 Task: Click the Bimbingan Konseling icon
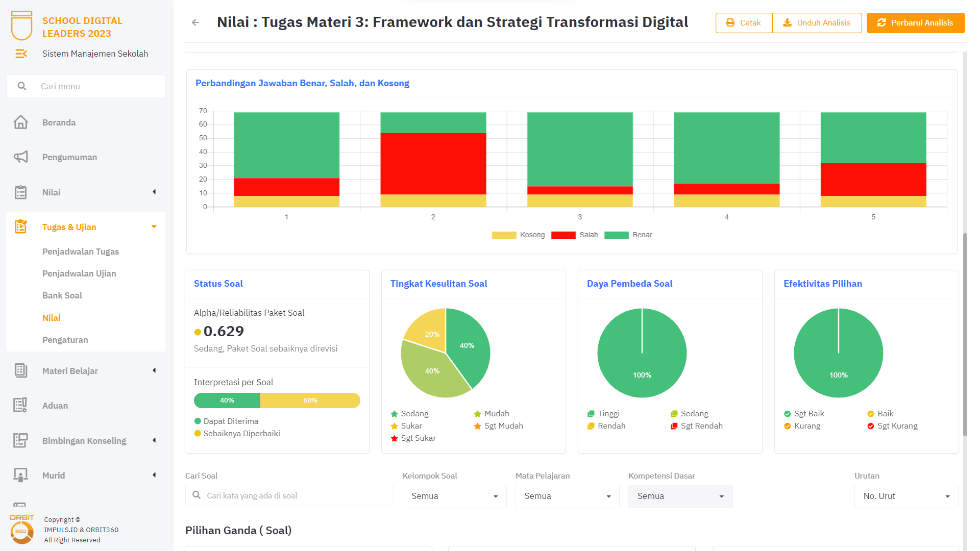(21, 440)
